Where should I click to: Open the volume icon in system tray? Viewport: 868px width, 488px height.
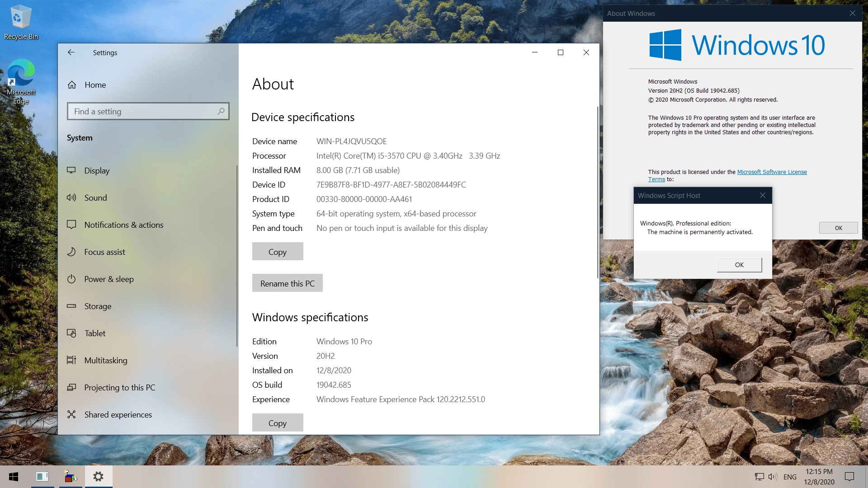pyautogui.click(x=773, y=477)
